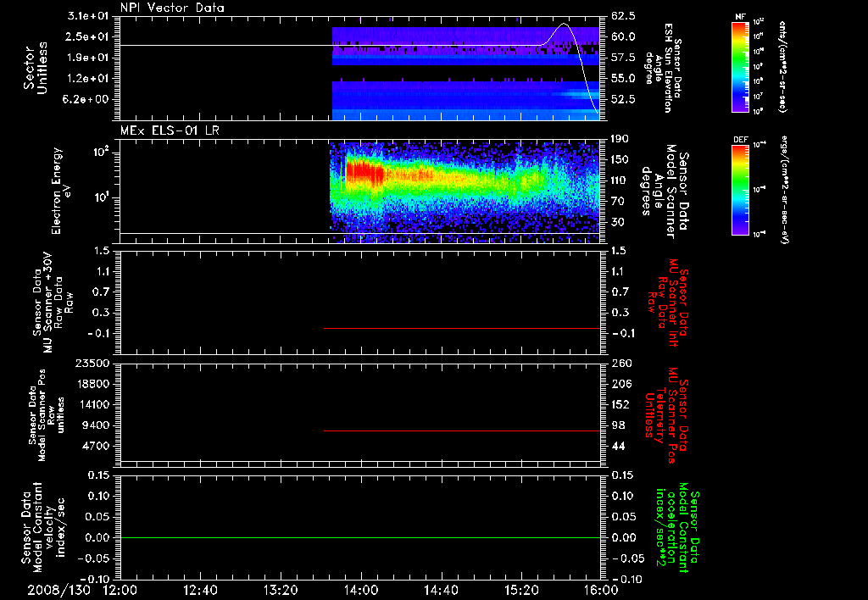Click the "15:20" time axis label

(521, 590)
